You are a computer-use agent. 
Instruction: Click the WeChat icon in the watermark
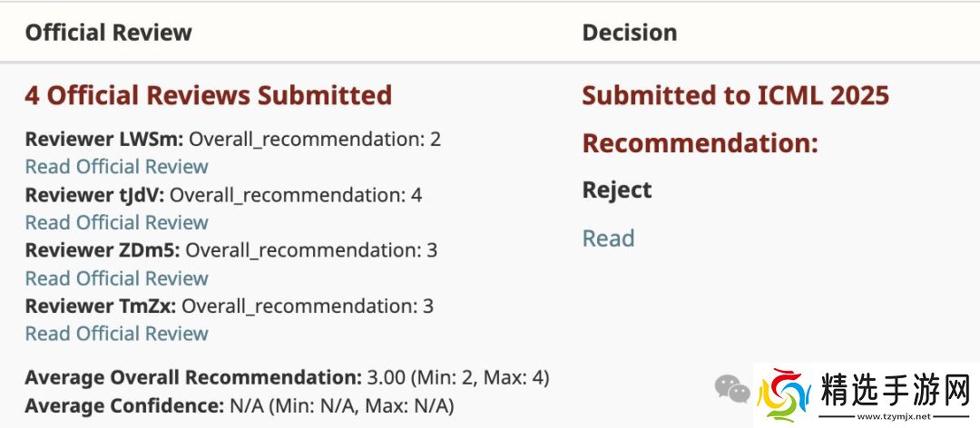pyautogui.click(x=731, y=389)
